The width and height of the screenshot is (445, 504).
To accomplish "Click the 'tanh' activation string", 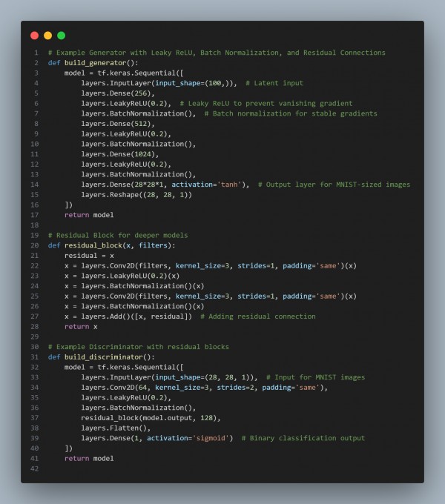I will [229, 185].
